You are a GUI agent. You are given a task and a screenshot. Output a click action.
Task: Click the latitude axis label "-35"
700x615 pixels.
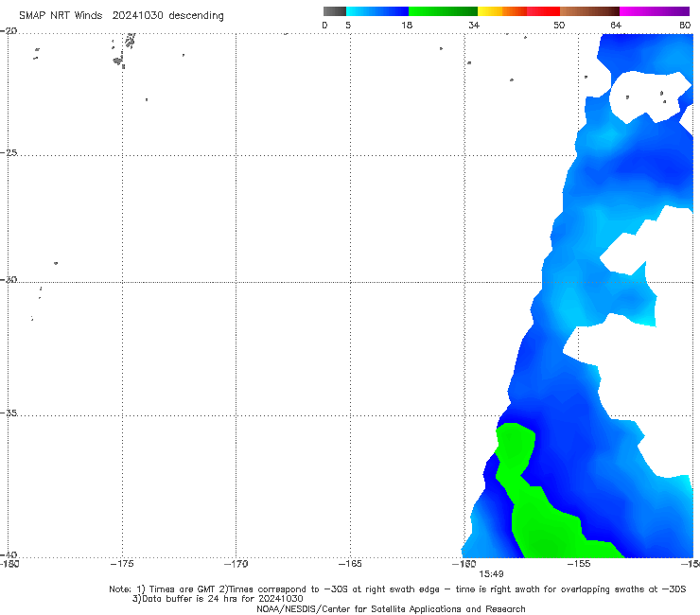click(9, 413)
